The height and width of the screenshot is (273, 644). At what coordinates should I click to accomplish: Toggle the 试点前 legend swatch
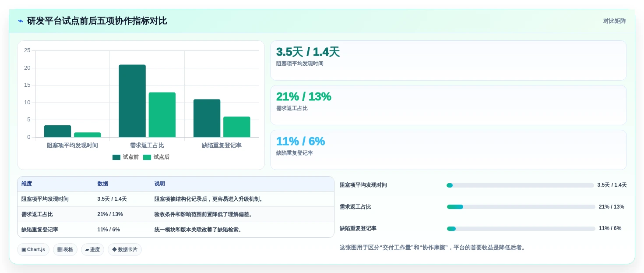[116, 157]
